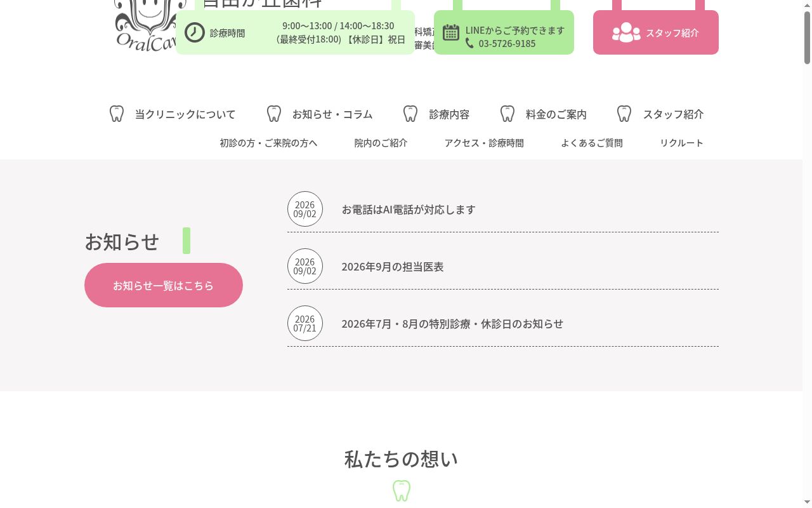Click the 2026 07/21 date circle
812x508 pixels.
click(305, 323)
